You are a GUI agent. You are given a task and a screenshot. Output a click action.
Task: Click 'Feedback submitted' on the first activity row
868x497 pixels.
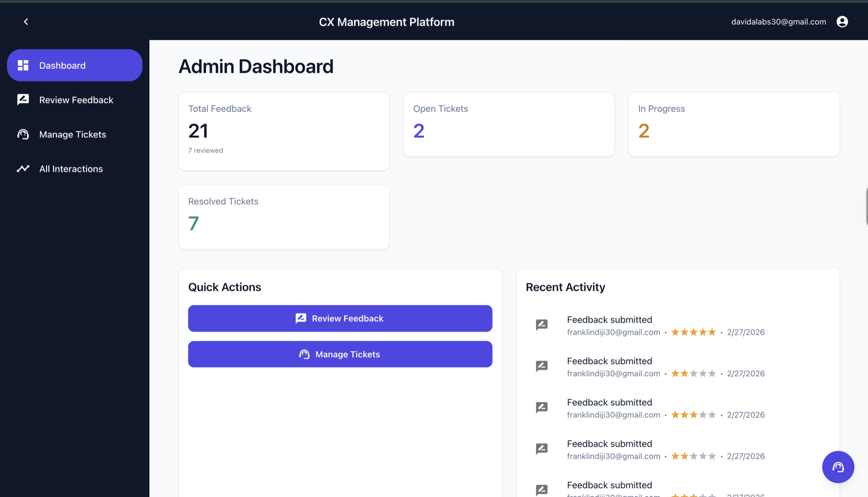(609, 320)
